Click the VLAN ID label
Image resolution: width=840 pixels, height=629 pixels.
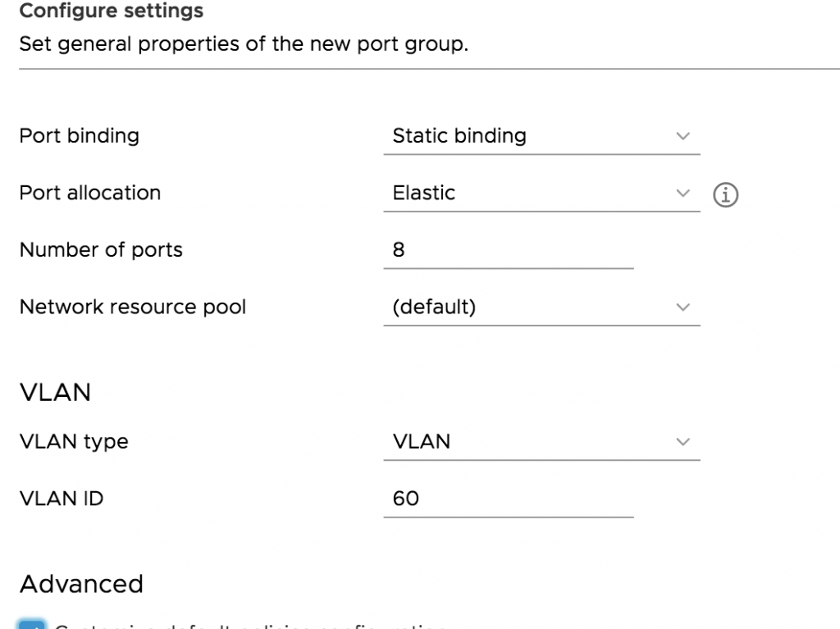[61, 499]
